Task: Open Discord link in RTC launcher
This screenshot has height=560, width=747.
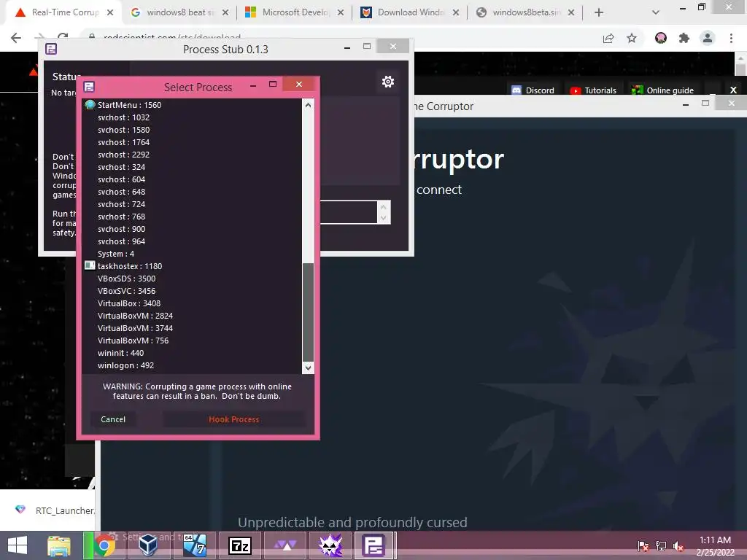Action: pos(533,90)
